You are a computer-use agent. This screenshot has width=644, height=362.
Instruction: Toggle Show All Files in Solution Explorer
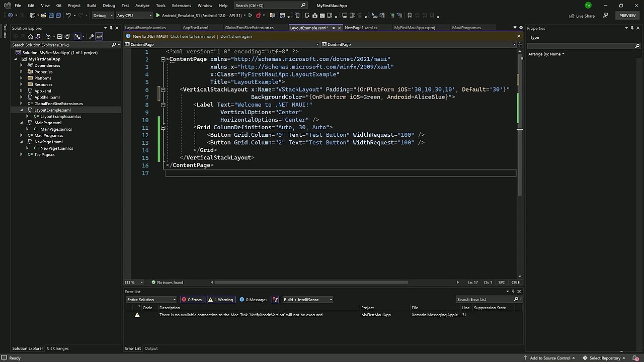pyautogui.click(x=67, y=36)
